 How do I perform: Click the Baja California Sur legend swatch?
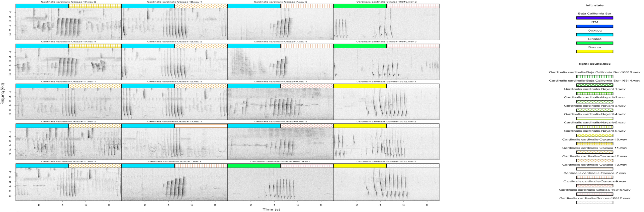click(594, 18)
